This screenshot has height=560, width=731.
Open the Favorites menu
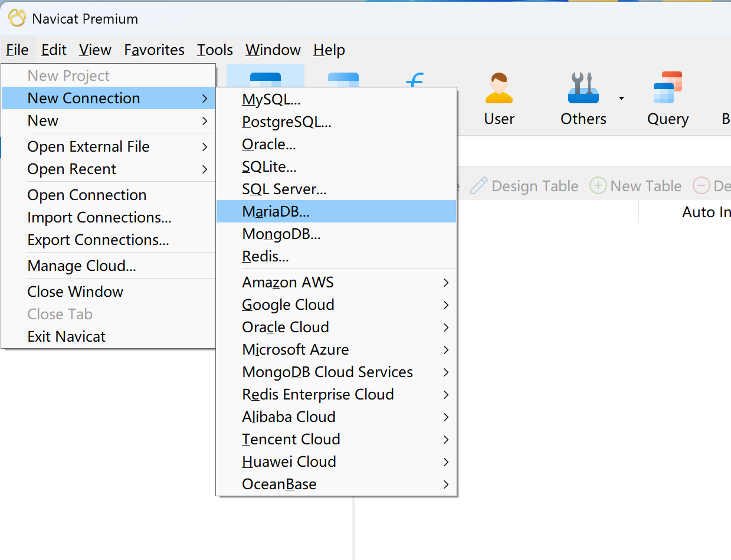154,50
